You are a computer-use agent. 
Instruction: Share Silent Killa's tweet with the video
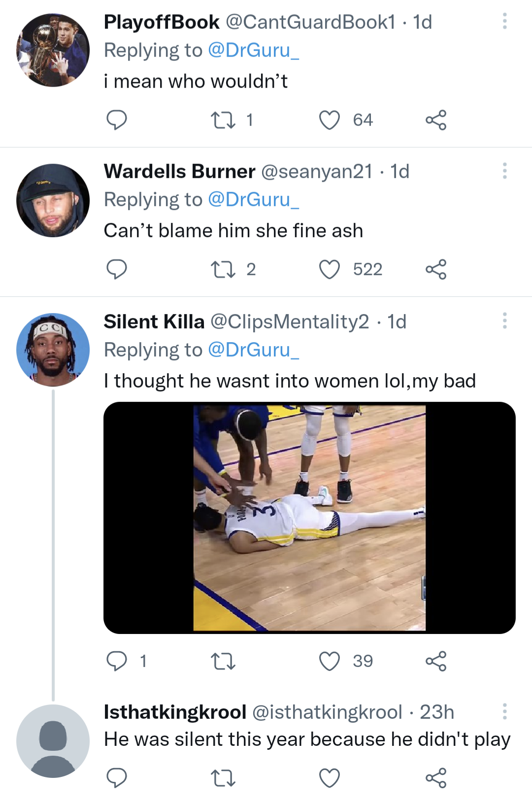[x=437, y=661]
